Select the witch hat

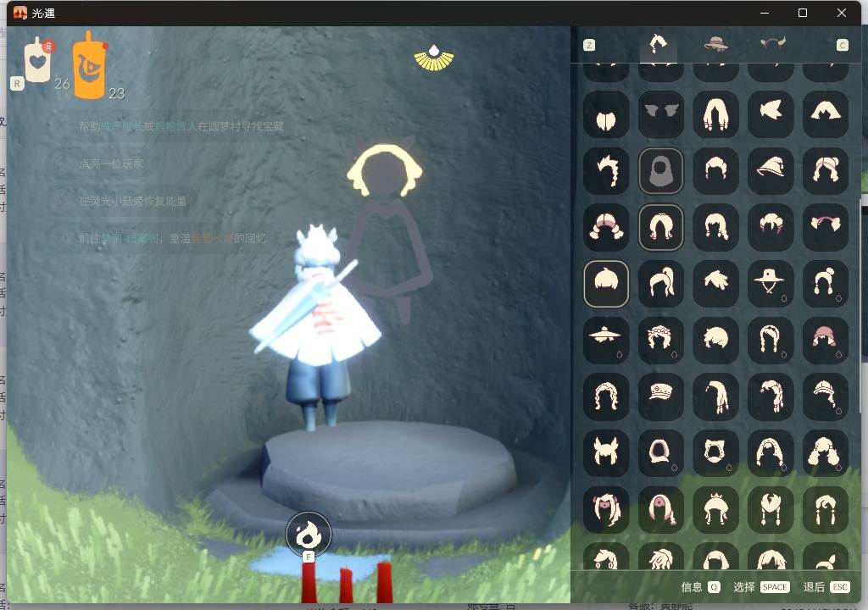771,171
